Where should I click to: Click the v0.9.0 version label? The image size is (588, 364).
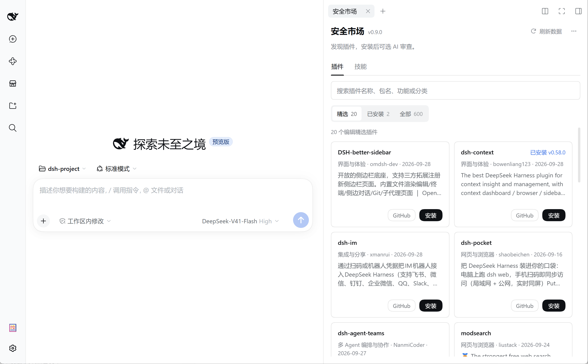(x=375, y=32)
